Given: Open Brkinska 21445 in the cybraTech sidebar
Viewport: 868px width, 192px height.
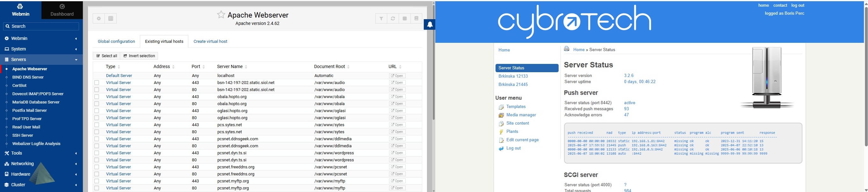Looking at the screenshot, I should 513,85.
